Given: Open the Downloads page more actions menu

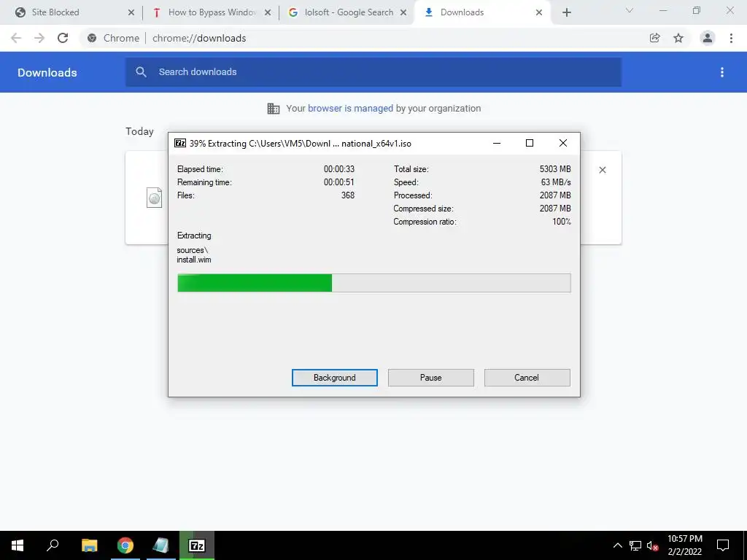Looking at the screenshot, I should [x=722, y=72].
